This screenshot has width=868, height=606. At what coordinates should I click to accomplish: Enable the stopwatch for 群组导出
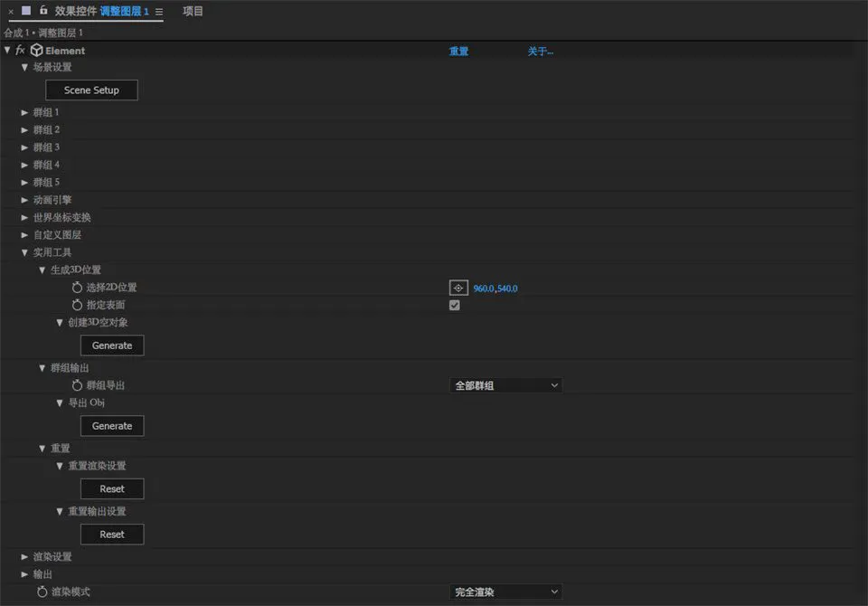(77, 385)
